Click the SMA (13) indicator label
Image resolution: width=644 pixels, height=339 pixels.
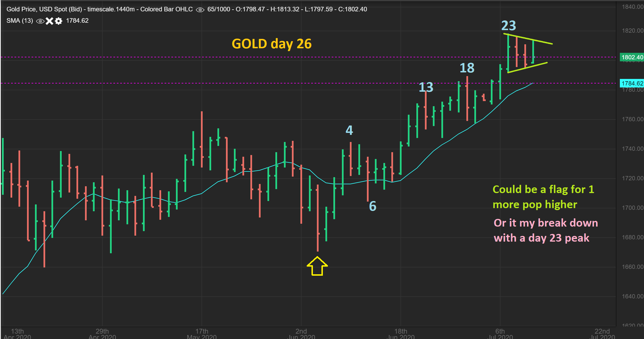tap(20, 21)
